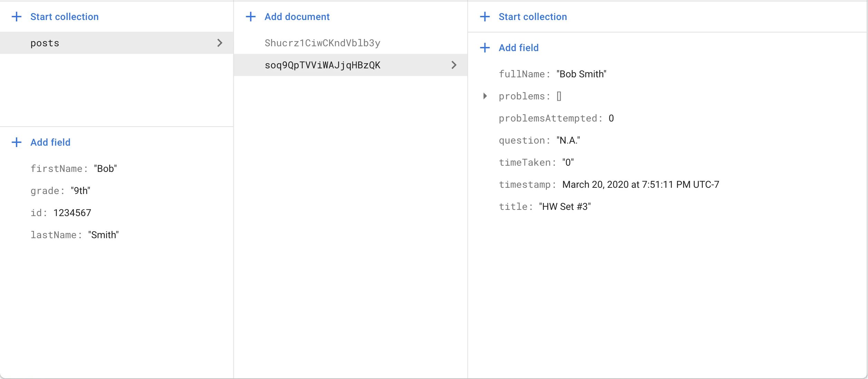Click the plus icon beside left Start collection
The image size is (868, 379).
coord(16,17)
